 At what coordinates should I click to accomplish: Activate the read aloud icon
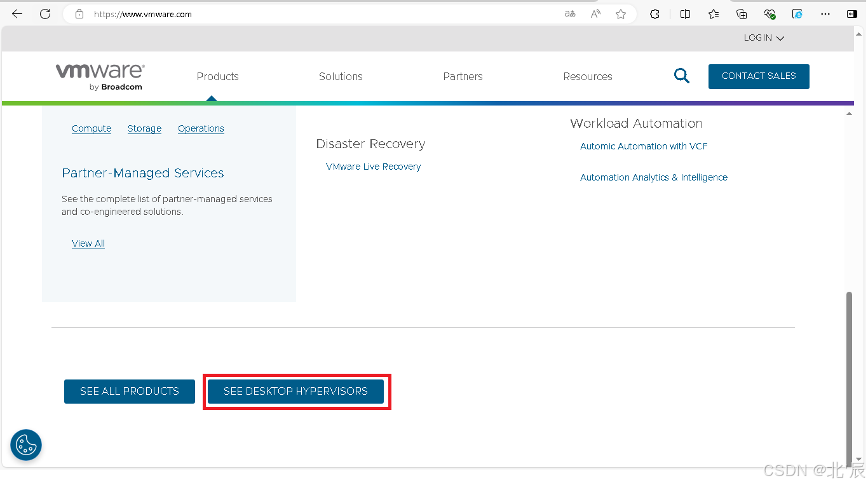[x=595, y=14]
